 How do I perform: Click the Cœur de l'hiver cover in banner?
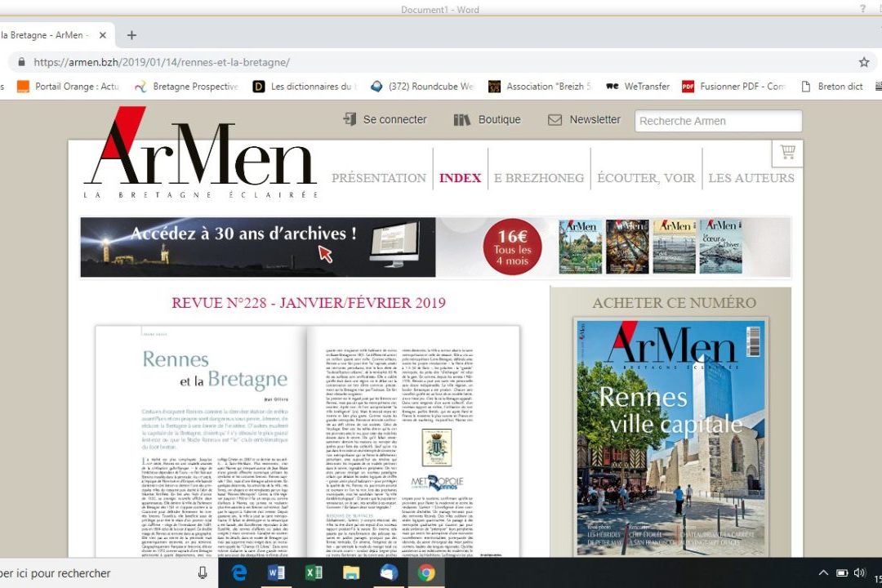tap(721, 247)
